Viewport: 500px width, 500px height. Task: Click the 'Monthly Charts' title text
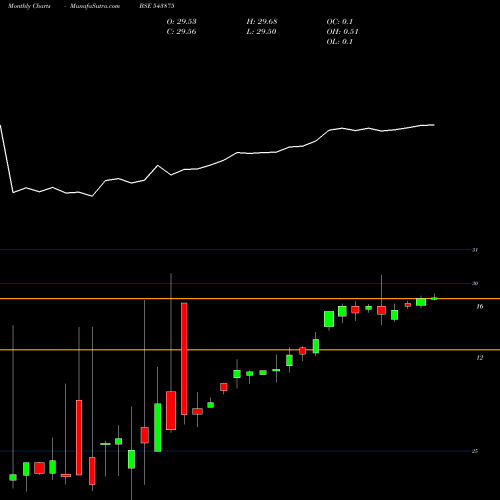point(29,6)
